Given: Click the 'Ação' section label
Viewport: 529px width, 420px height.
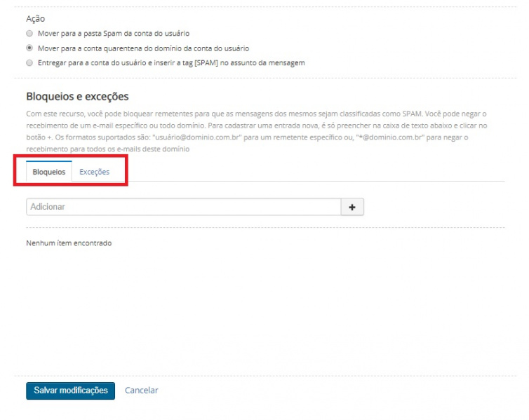Looking at the screenshot, I should coord(35,19).
